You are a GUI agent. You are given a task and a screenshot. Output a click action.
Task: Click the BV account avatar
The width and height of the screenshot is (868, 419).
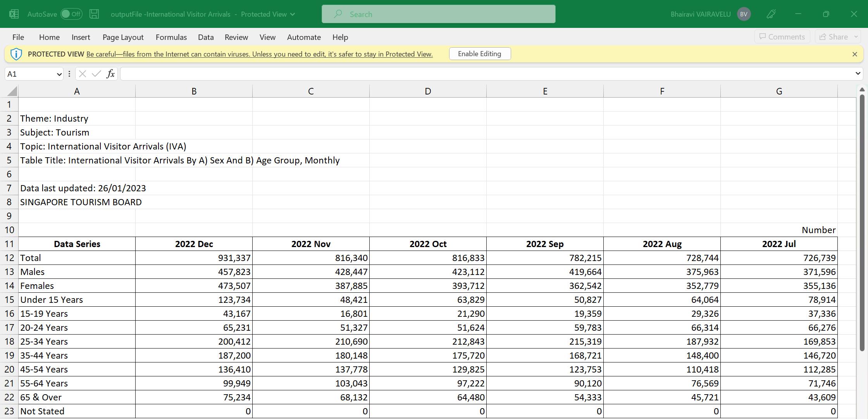click(744, 14)
